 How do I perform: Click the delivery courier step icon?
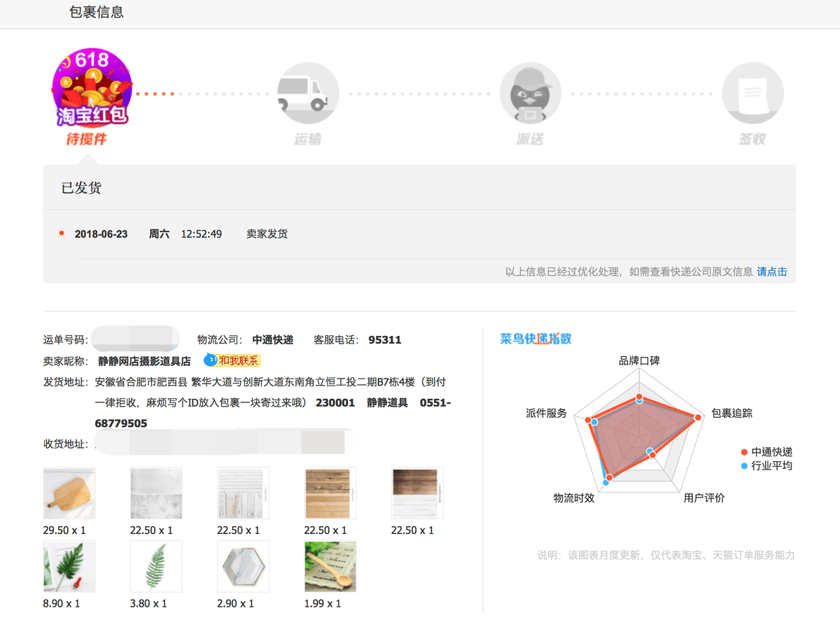pos(530,93)
